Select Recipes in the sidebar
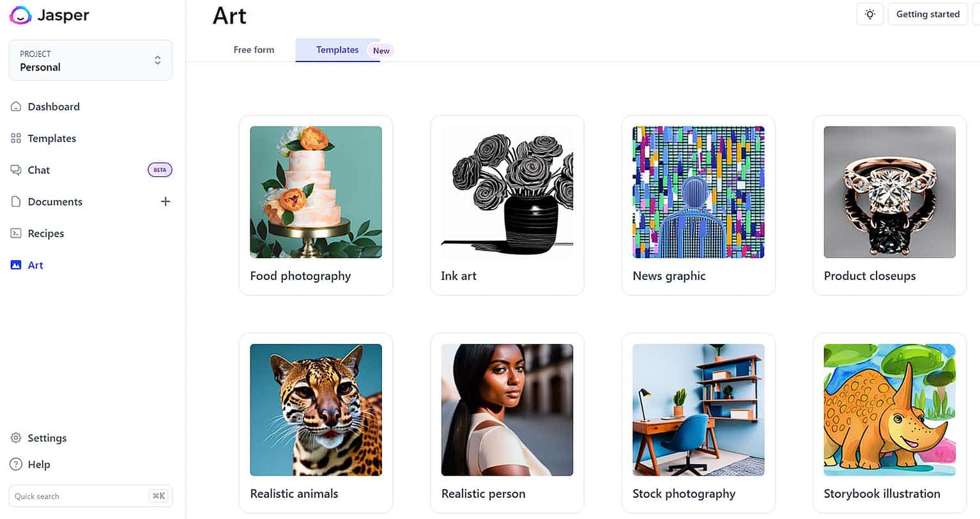Image resolution: width=980 pixels, height=519 pixels. [45, 233]
